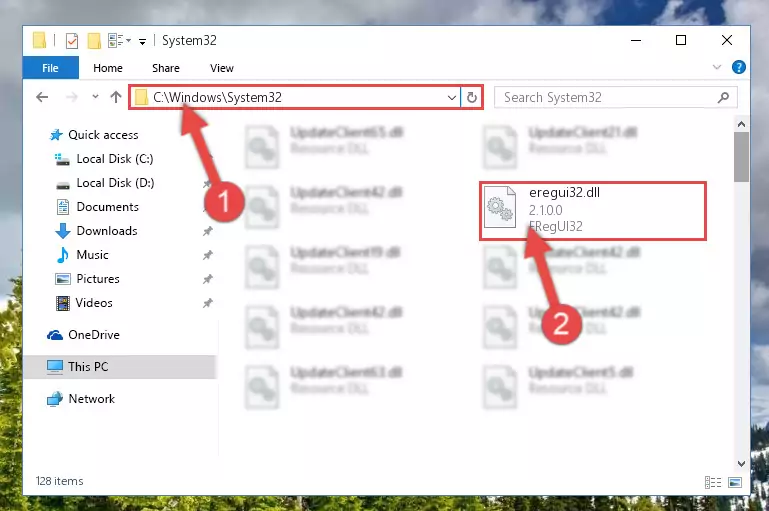This screenshot has width=769, height=511.
Task: Click the Back navigation arrow
Action: pyautogui.click(x=42, y=97)
